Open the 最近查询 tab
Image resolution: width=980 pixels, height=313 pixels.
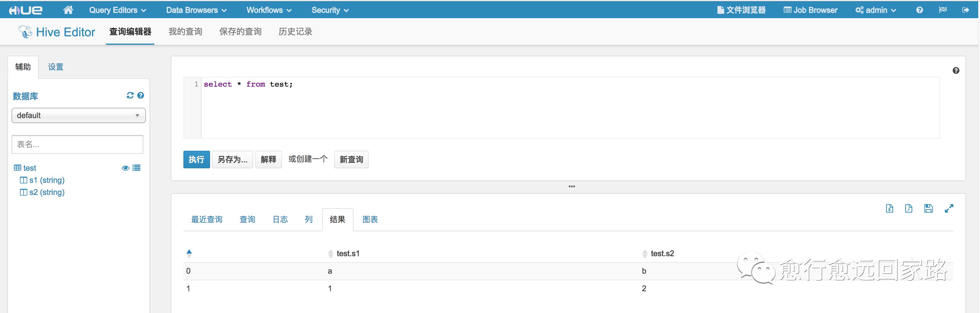207,219
